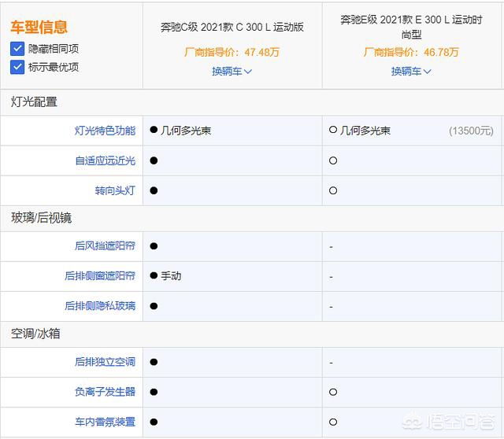Image resolution: width=504 pixels, height=439 pixels.
Task: Click the 手动 value in 后排侧窗遮阳帘 row
Action: pyautogui.click(x=171, y=276)
